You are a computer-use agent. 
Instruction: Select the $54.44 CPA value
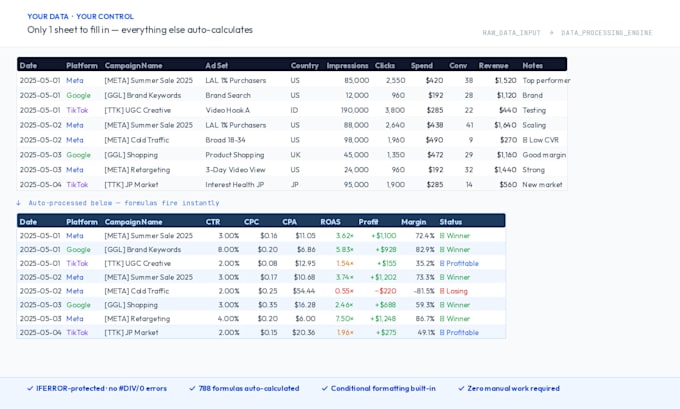[304, 291]
